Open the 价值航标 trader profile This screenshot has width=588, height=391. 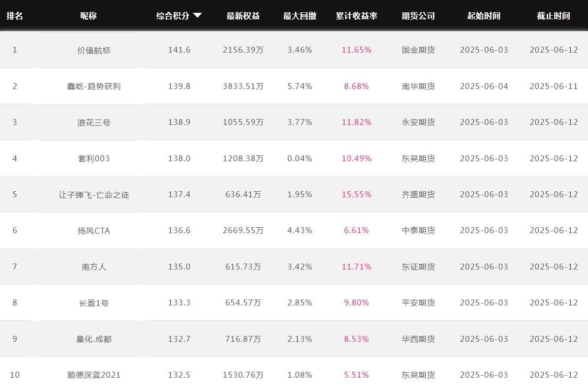tap(94, 50)
